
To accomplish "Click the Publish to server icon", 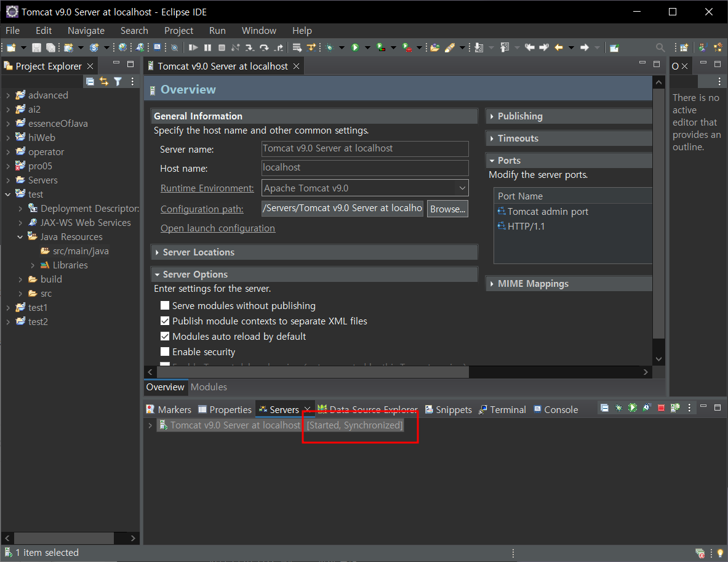I will pyautogui.click(x=675, y=407).
